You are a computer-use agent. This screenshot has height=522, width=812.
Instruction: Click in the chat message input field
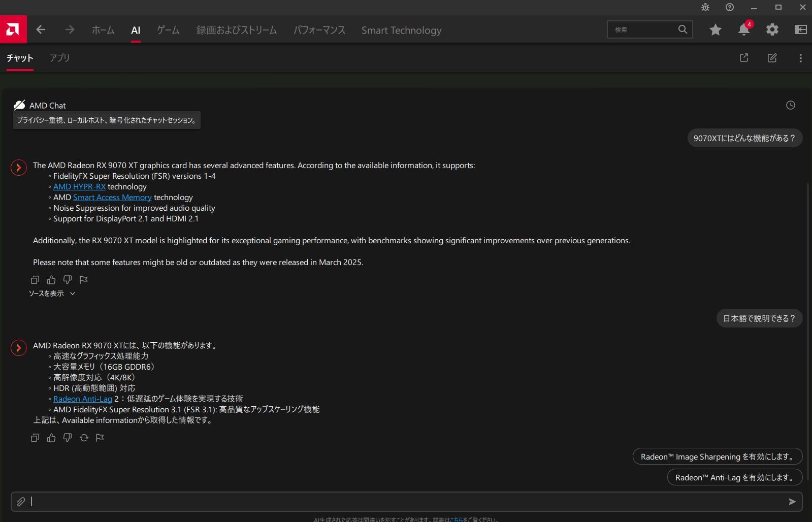pos(406,502)
